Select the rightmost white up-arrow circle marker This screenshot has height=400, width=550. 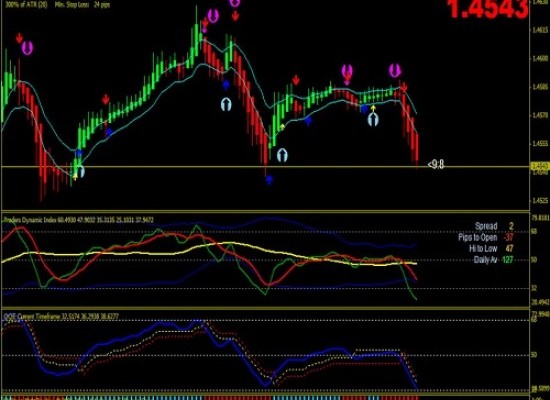373,120
